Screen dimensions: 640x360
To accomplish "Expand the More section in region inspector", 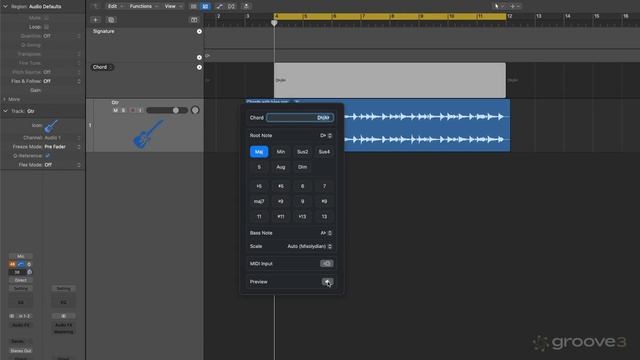I will 5,99.
